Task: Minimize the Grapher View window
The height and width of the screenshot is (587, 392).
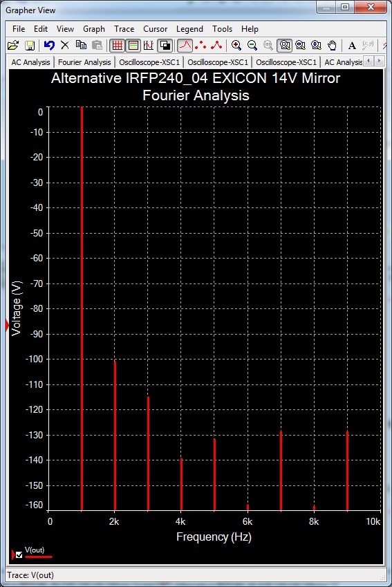Action: pos(326,7)
